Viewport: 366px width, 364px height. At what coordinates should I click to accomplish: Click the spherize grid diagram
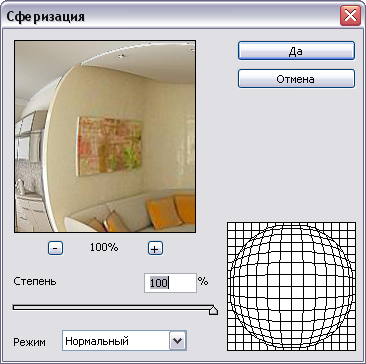click(291, 287)
